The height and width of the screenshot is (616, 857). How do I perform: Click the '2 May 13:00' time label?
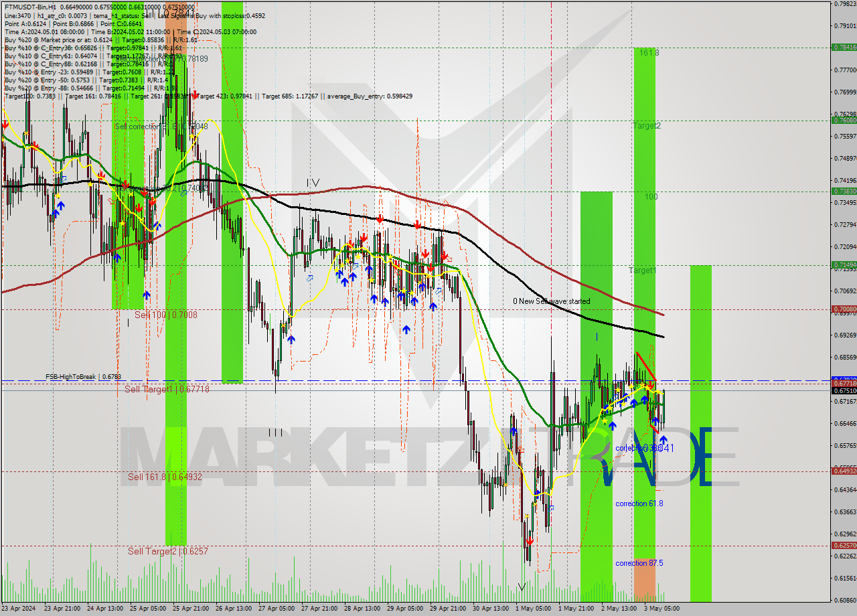tap(619, 609)
